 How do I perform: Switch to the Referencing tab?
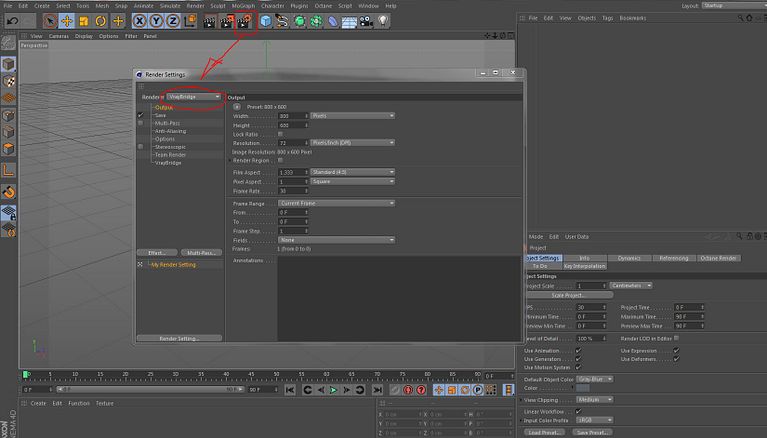tap(674, 258)
